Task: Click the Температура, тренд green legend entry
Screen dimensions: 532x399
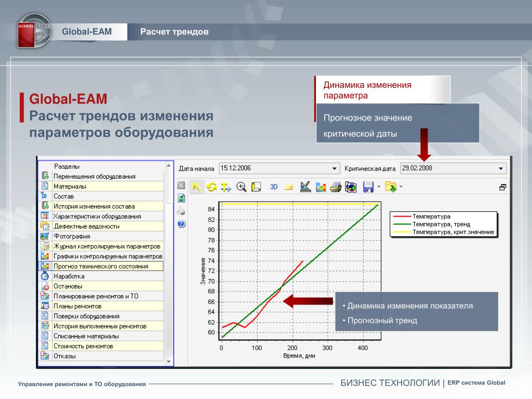Action: [x=432, y=224]
